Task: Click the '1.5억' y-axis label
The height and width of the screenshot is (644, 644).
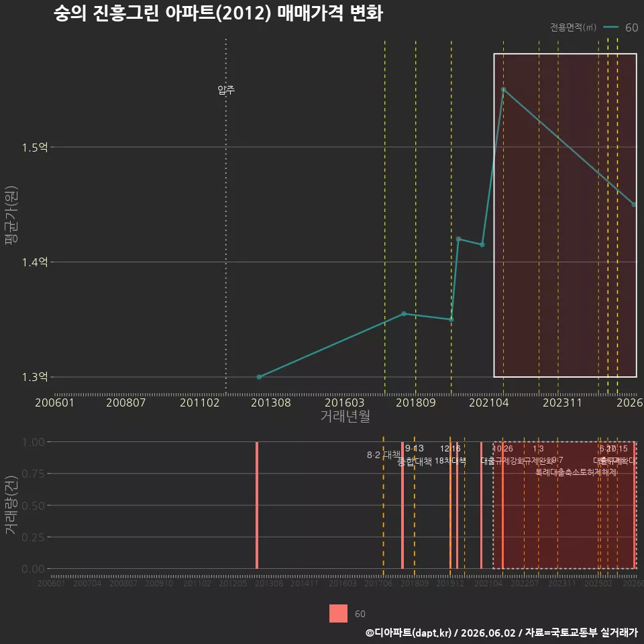Action: pyautogui.click(x=34, y=147)
